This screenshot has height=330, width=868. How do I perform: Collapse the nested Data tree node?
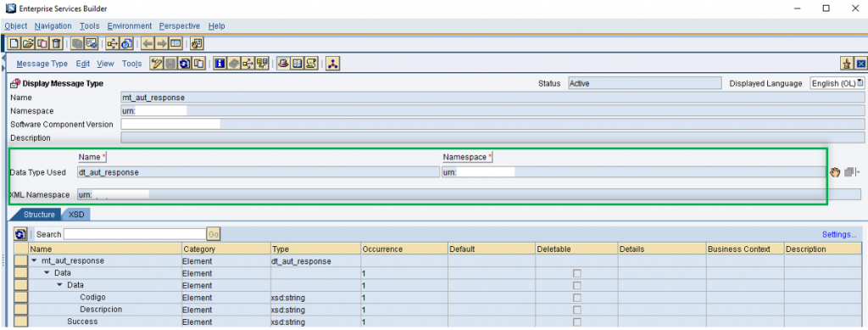[60, 285]
